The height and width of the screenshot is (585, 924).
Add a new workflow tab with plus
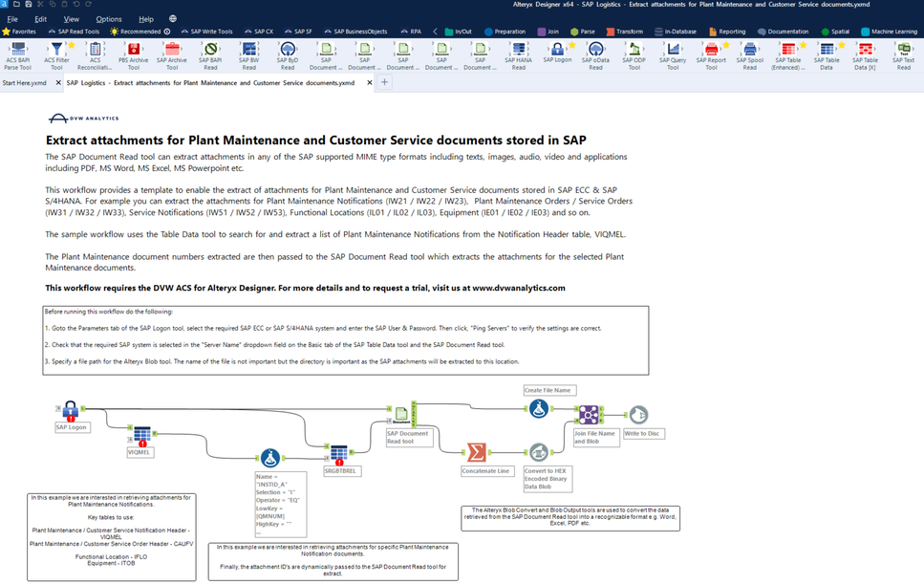tap(384, 82)
